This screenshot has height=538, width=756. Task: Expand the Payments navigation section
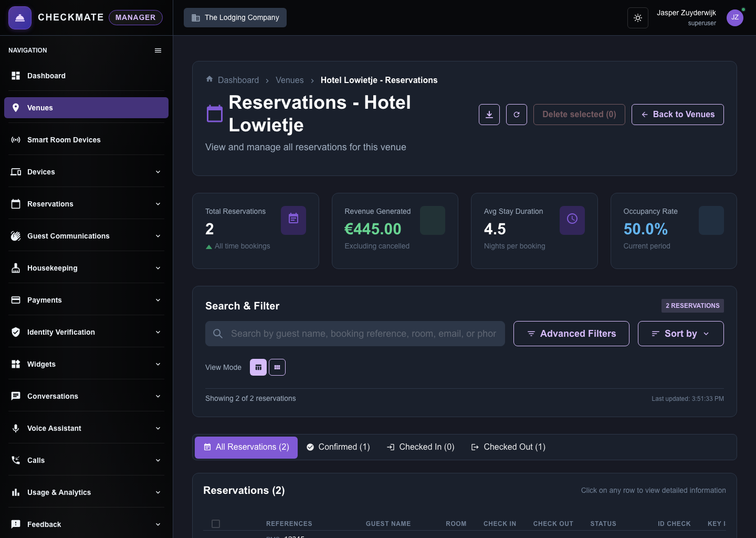pyautogui.click(x=86, y=300)
